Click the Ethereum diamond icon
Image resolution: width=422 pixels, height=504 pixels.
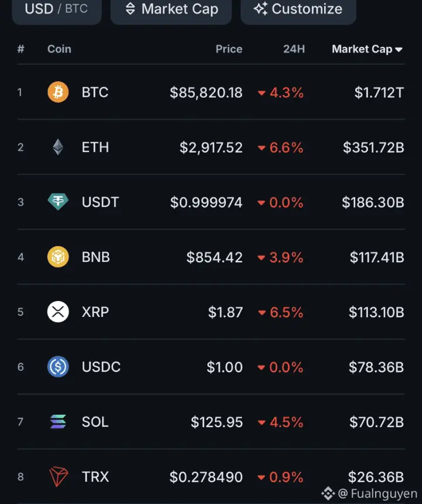(x=58, y=147)
